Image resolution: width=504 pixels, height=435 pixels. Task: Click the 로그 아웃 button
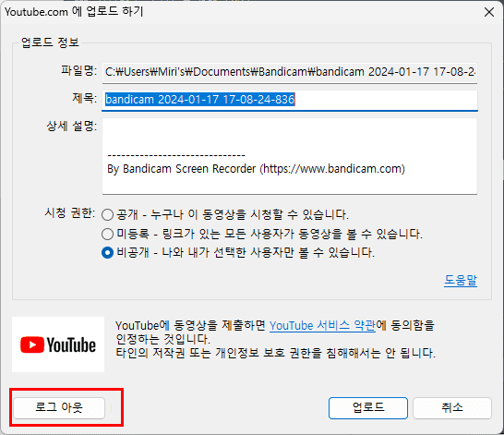tap(59, 407)
